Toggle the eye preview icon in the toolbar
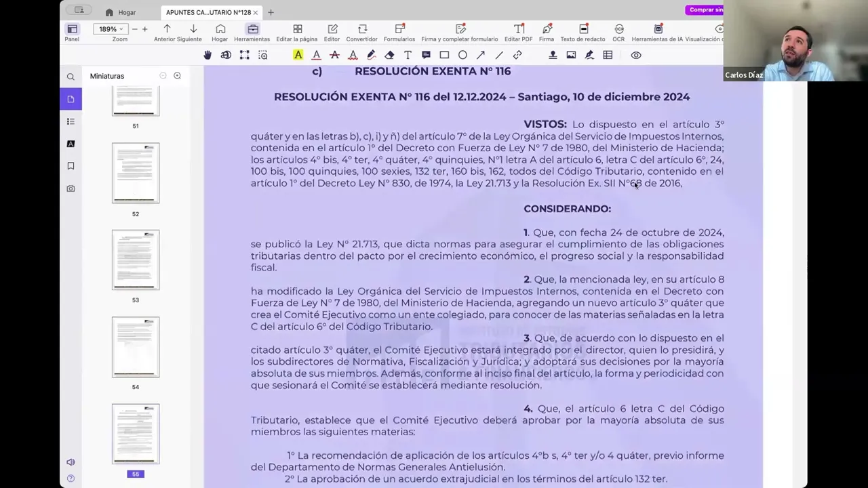The image size is (868, 488). click(636, 55)
